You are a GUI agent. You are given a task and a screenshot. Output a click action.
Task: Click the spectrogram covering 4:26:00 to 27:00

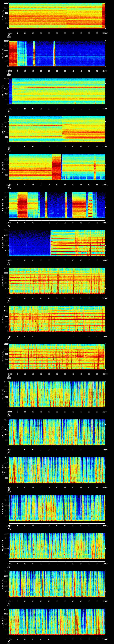click(x=57, y=167)
